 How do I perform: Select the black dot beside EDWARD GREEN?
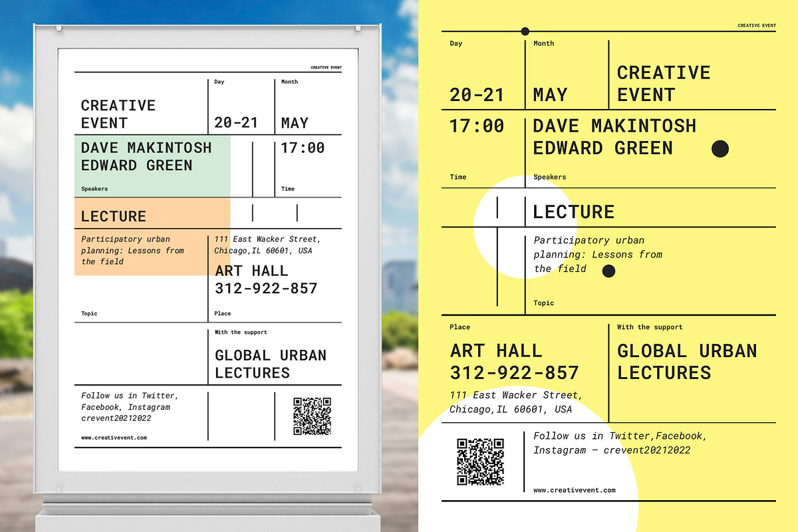point(720,150)
